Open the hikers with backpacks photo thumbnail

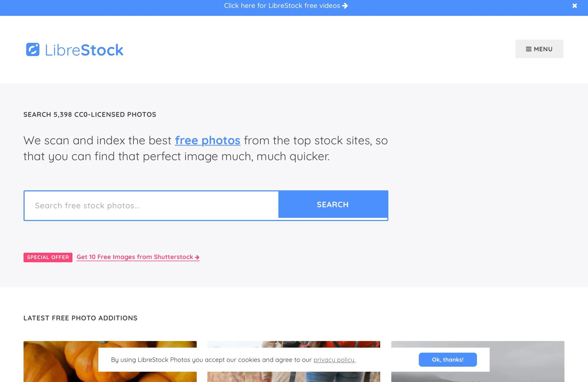click(x=293, y=344)
